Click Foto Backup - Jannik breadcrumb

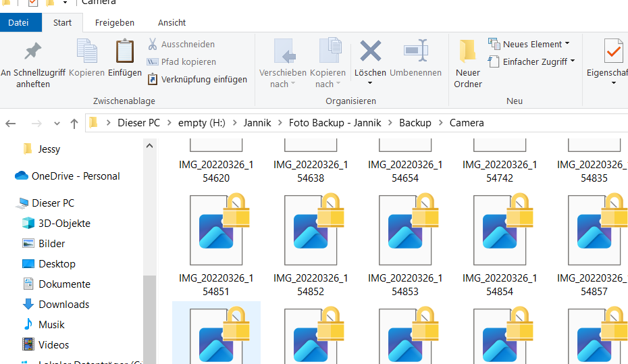(335, 122)
